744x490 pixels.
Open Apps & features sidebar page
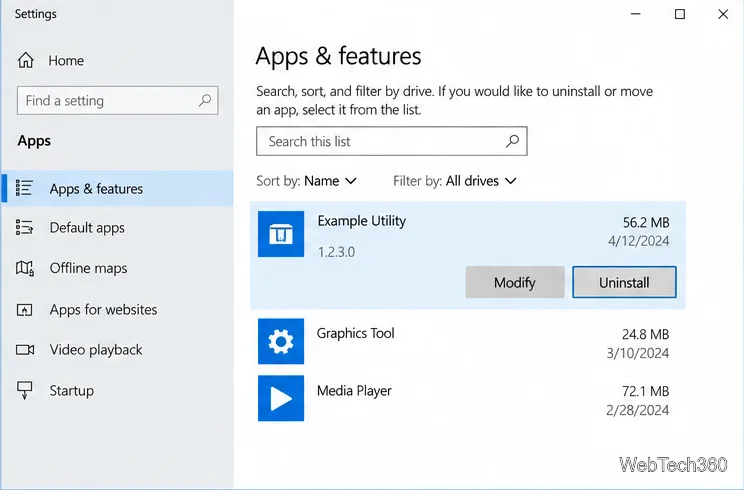pos(117,189)
